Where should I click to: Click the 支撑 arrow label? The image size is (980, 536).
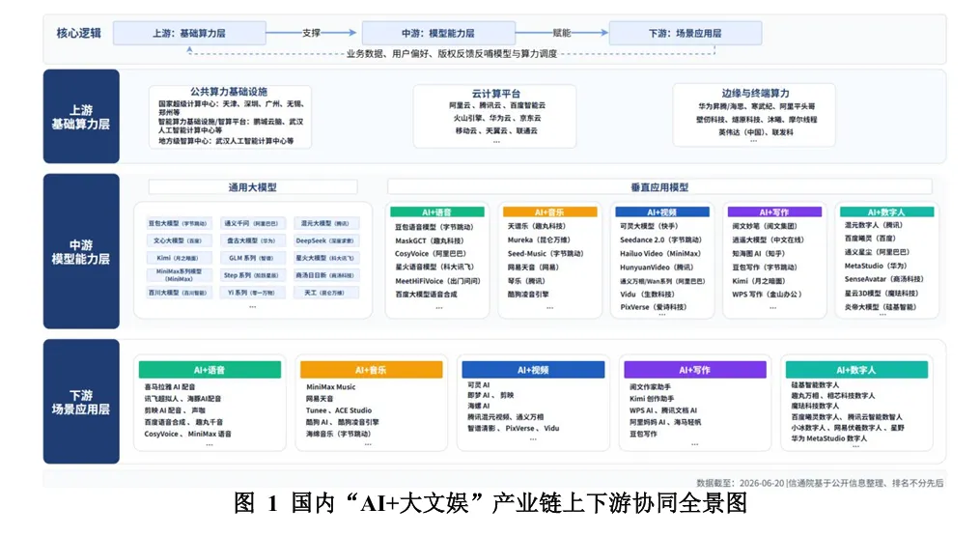tap(311, 33)
